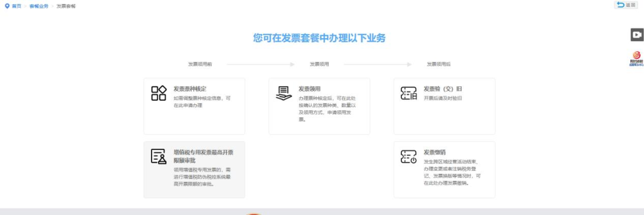Click 您可在发票套餐中办理以下业务 heading
644x215 pixels.
pyautogui.click(x=320, y=38)
